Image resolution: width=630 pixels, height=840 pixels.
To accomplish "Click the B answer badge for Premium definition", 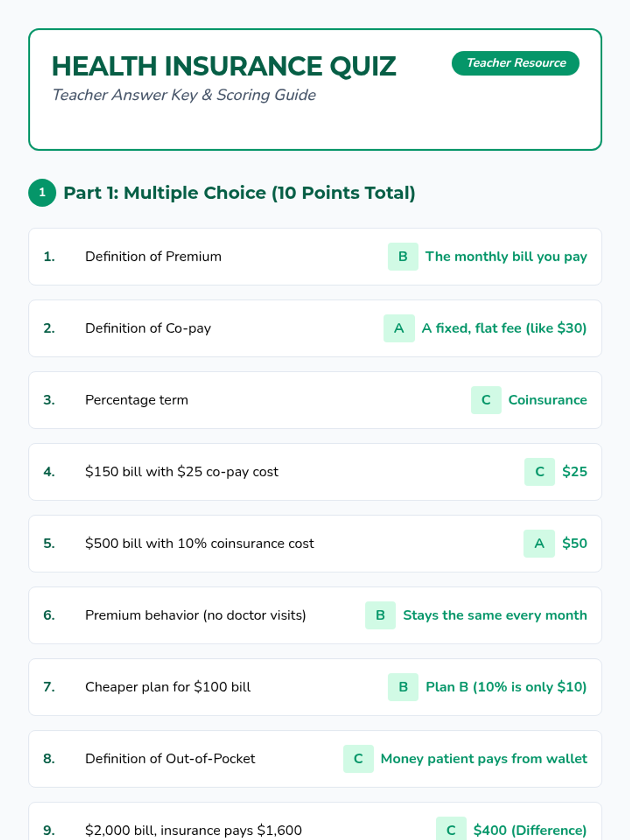I will pos(403,256).
